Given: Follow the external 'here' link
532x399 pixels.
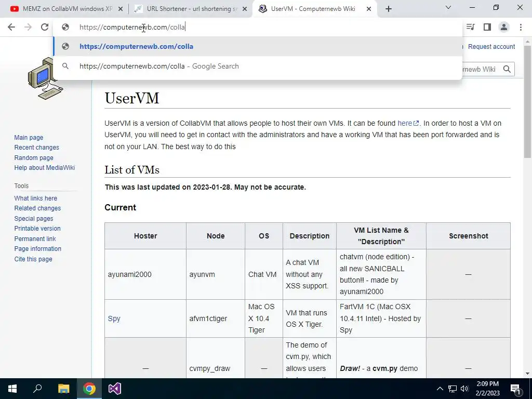Looking at the screenshot, I should (x=408, y=123).
